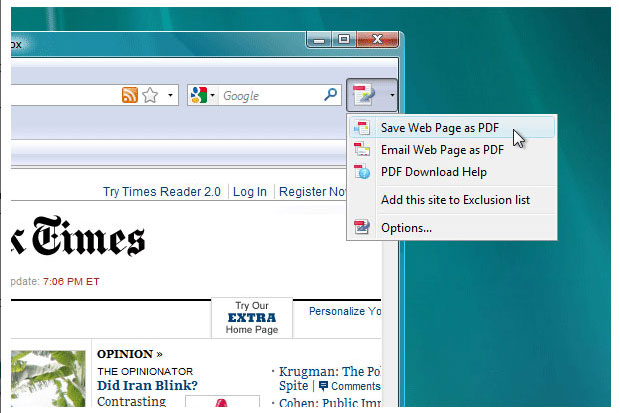Choose Save Web Page as PDF

[x=452, y=127]
